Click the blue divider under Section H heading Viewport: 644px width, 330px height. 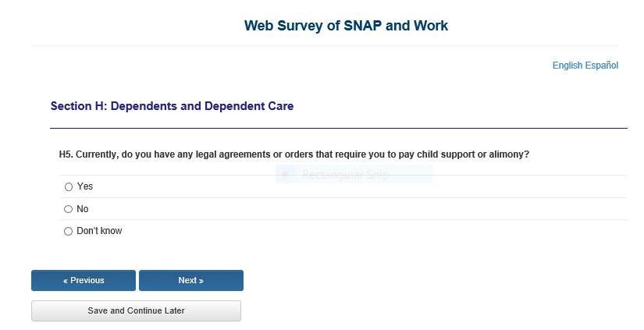click(339, 127)
